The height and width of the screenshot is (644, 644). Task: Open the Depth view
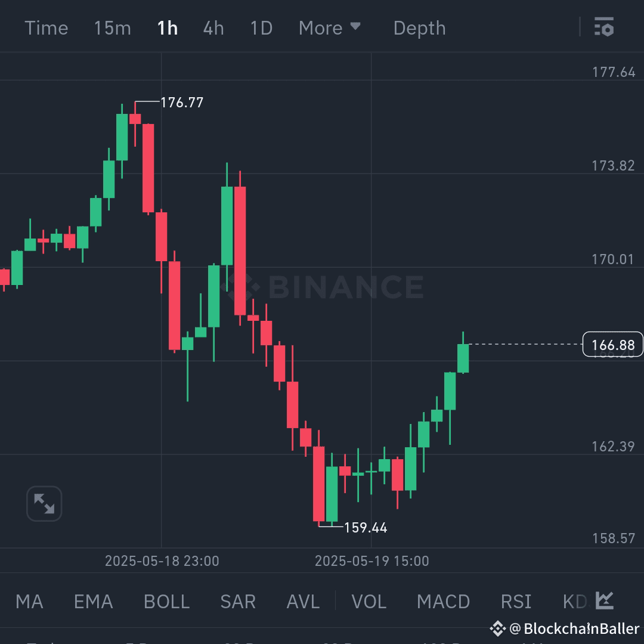419,27
